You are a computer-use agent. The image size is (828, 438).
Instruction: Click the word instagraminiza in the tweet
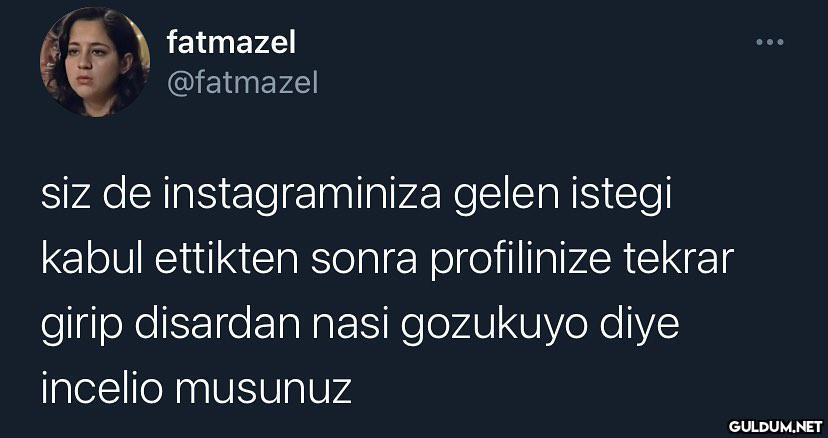click(x=302, y=197)
